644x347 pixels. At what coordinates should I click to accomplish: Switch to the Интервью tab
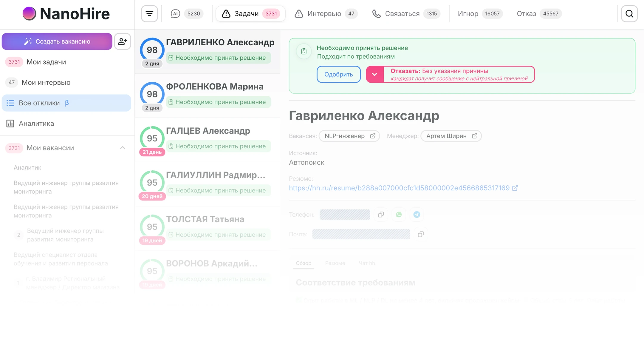point(326,14)
